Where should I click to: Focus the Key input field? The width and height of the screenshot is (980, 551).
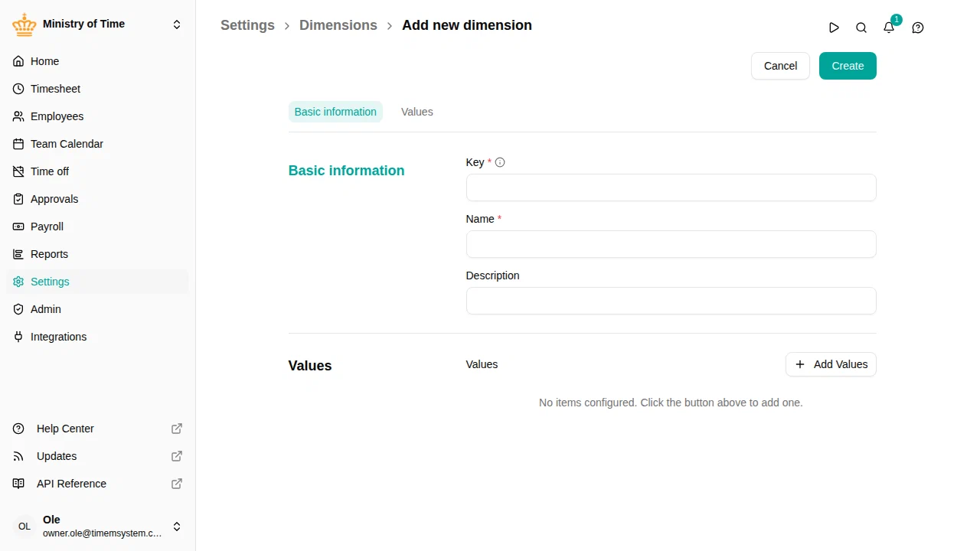click(671, 187)
